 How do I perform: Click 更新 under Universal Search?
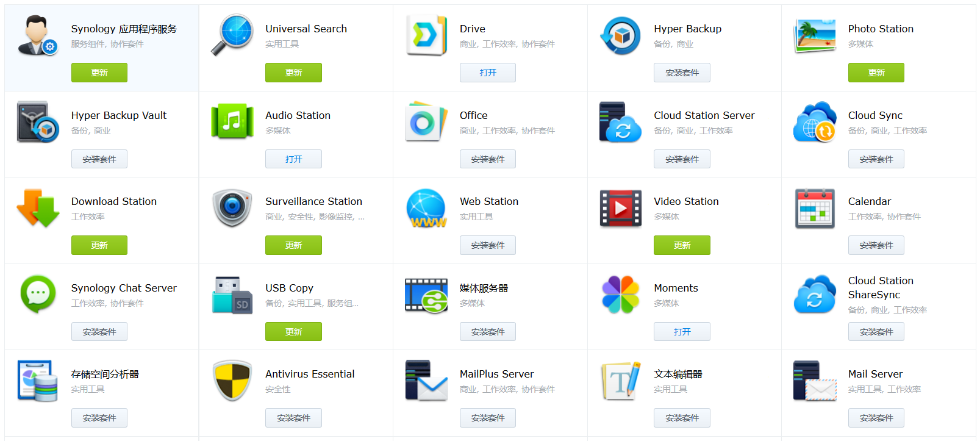click(x=293, y=73)
